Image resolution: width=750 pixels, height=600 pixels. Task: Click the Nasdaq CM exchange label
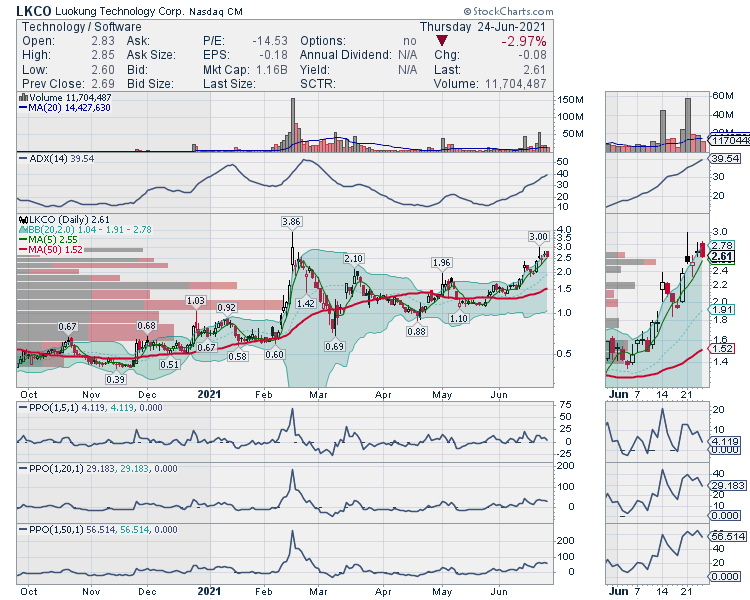tap(216, 11)
